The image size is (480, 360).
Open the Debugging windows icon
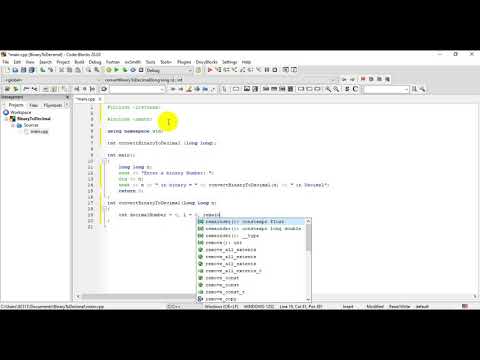[286, 70]
